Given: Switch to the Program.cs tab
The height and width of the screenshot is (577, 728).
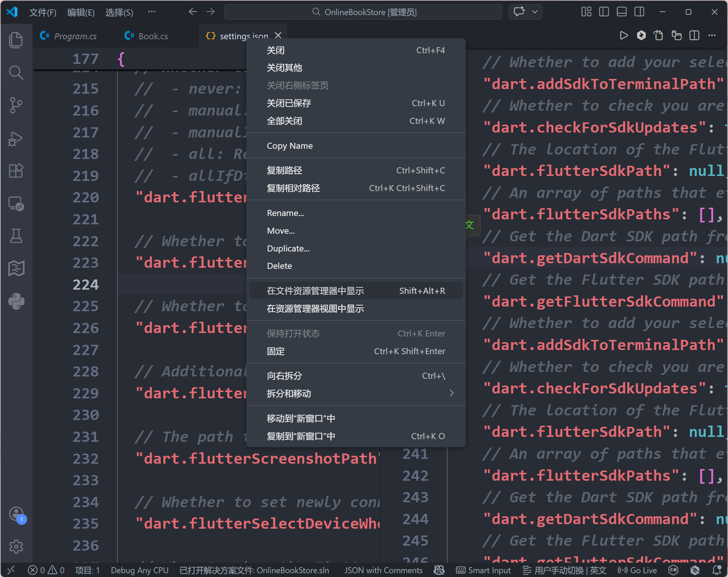Looking at the screenshot, I should pos(75,36).
